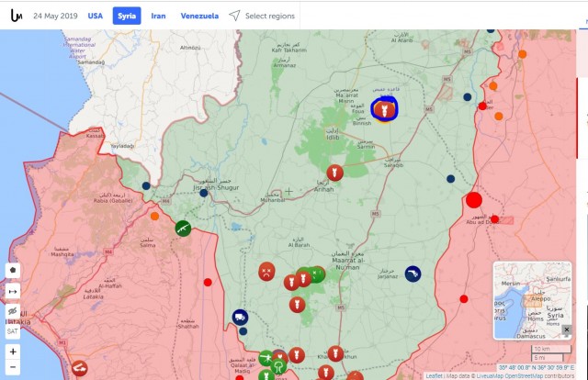Switch to the USA region tab
The height and width of the screenshot is (380, 588).
[96, 16]
